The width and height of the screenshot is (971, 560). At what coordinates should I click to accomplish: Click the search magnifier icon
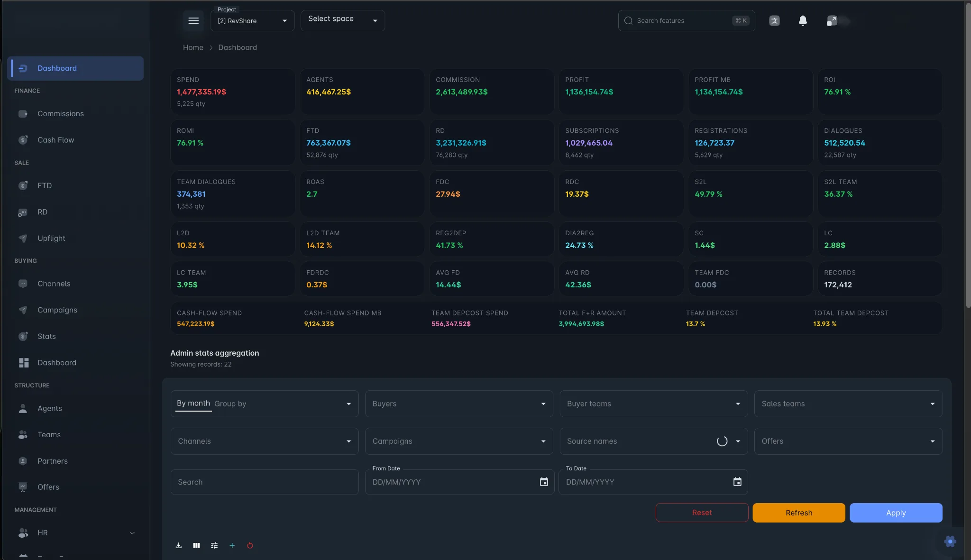click(x=628, y=20)
